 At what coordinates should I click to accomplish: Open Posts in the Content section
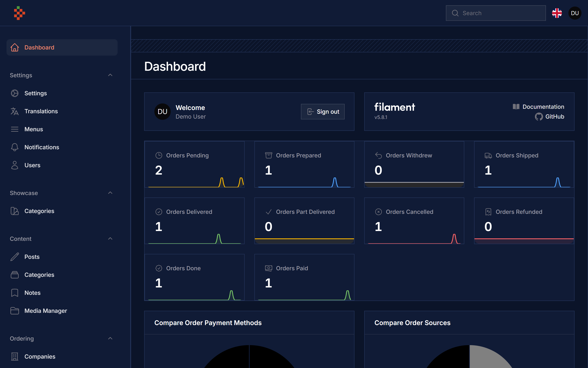click(x=62, y=257)
